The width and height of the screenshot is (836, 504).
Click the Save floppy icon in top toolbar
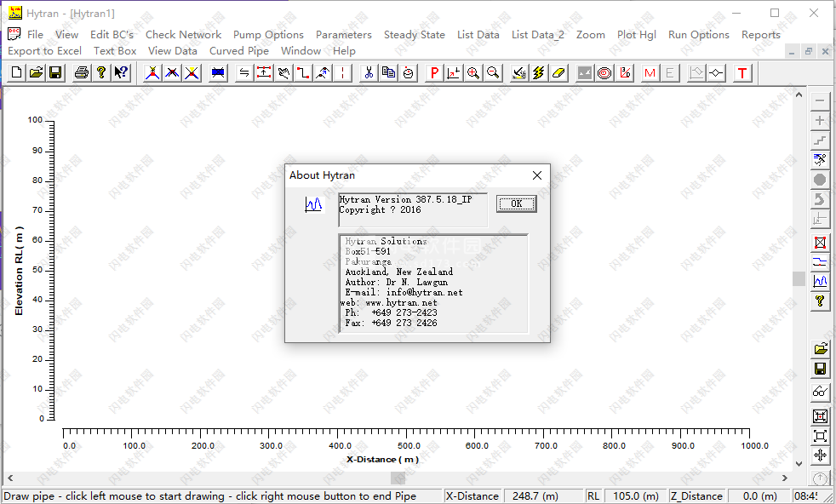pyautogui.click(x=55, y=72)
